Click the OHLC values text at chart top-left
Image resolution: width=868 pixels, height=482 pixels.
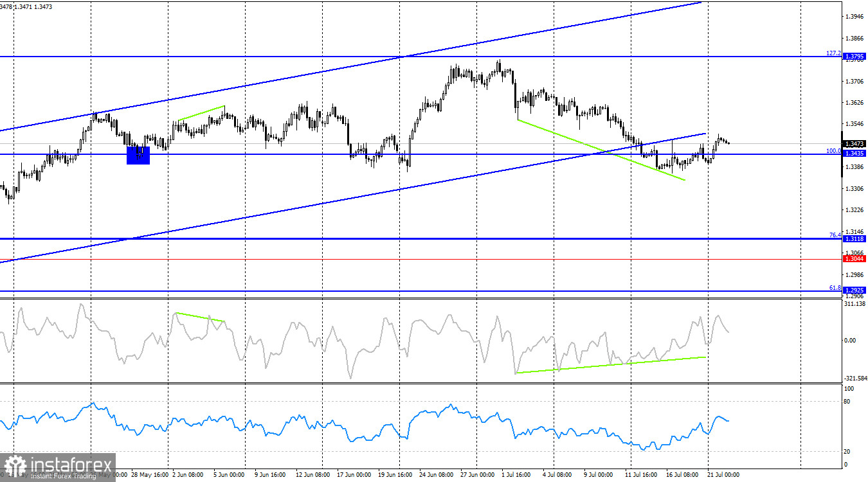(26, 6)
